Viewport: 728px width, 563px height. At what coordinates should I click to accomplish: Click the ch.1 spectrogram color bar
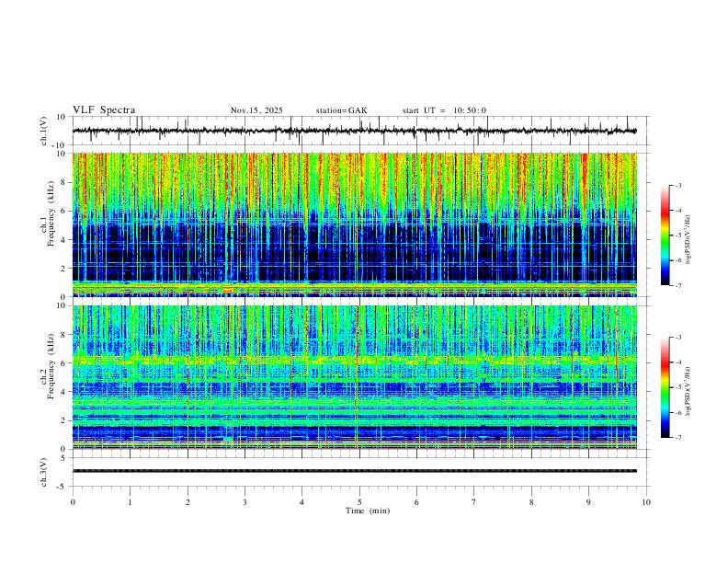point(665,236)
